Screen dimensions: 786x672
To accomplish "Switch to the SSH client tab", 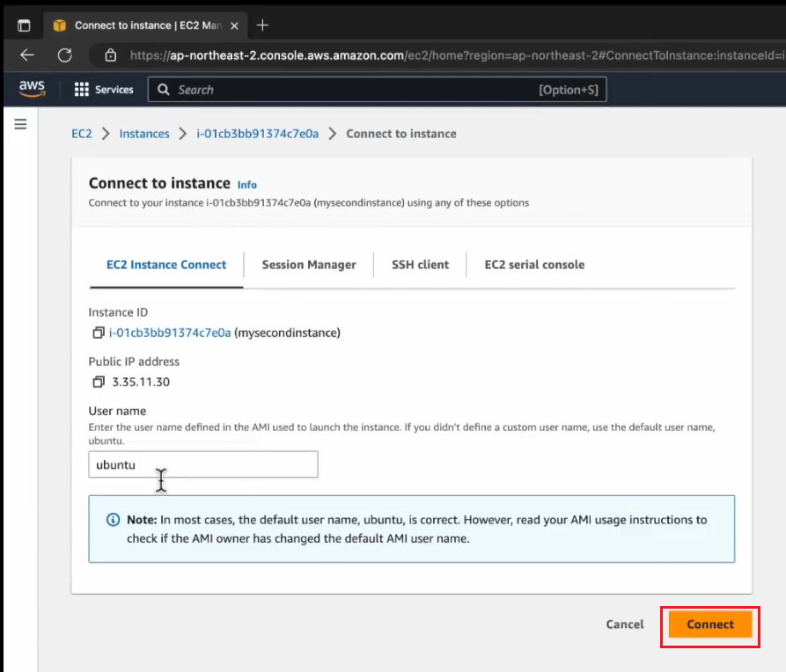I will coord(420,265).
